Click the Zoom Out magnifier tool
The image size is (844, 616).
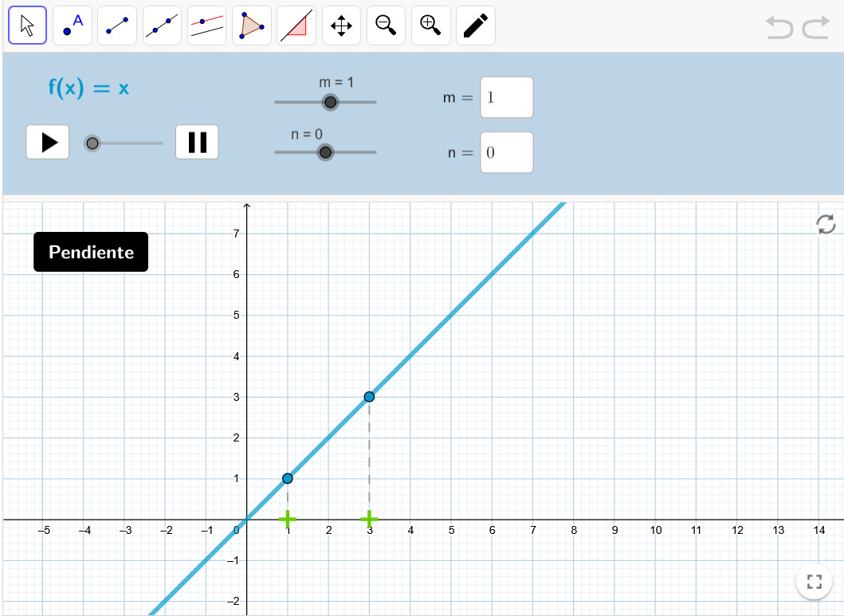(x=386, y=26)
